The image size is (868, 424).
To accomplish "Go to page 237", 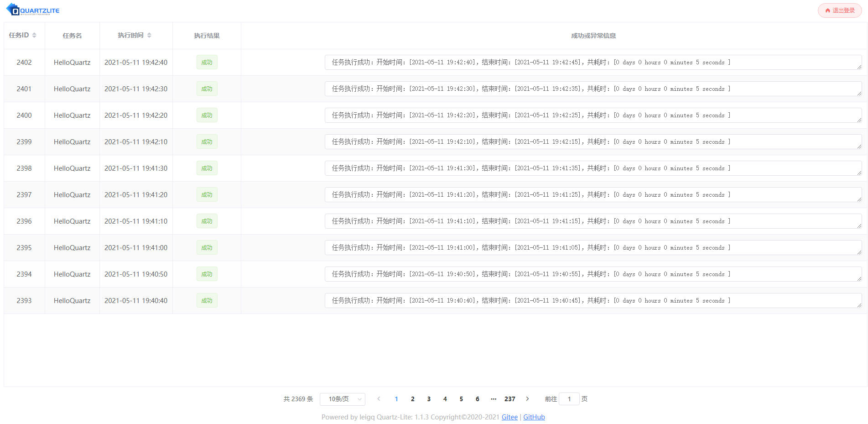I will 509,399.
